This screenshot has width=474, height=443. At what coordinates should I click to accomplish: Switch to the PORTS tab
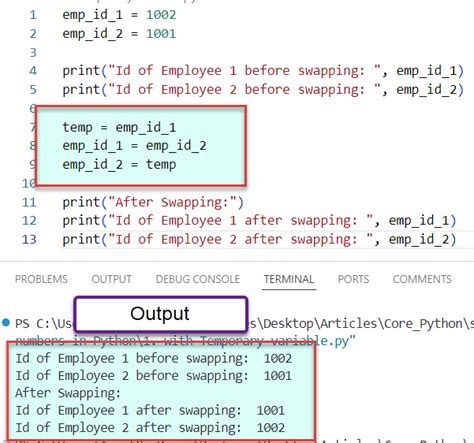[353, 279]
